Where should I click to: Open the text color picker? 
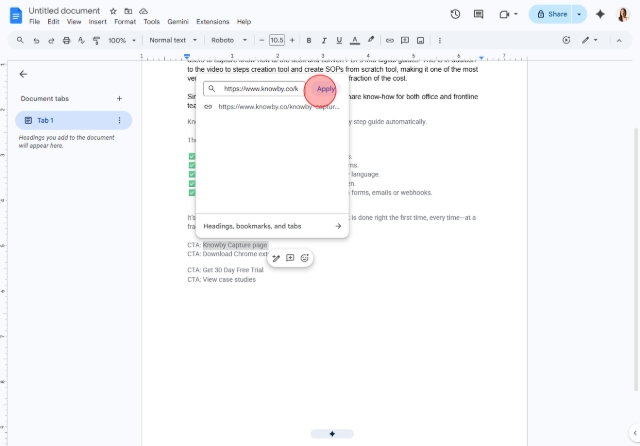[x=355, y=40]
